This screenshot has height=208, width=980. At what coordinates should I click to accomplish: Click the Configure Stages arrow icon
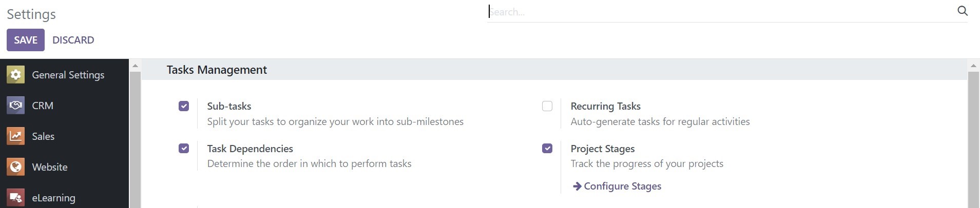point(577,186)
